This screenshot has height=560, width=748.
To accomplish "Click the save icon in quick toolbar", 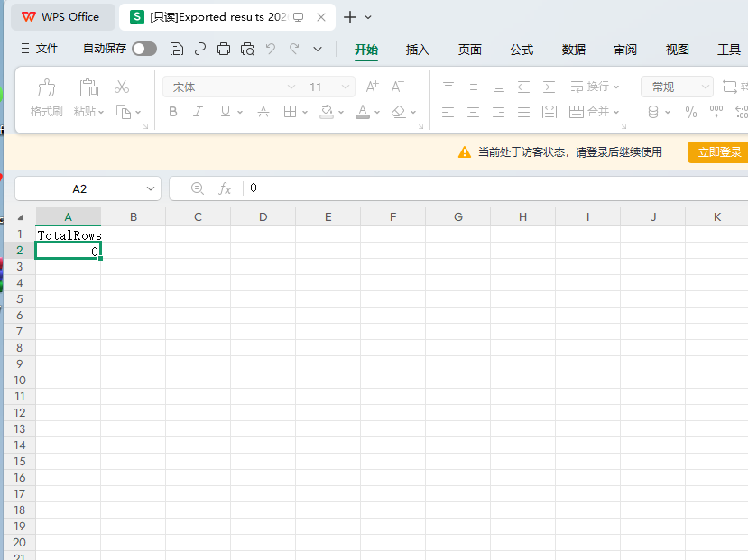I will click(177, 49).
